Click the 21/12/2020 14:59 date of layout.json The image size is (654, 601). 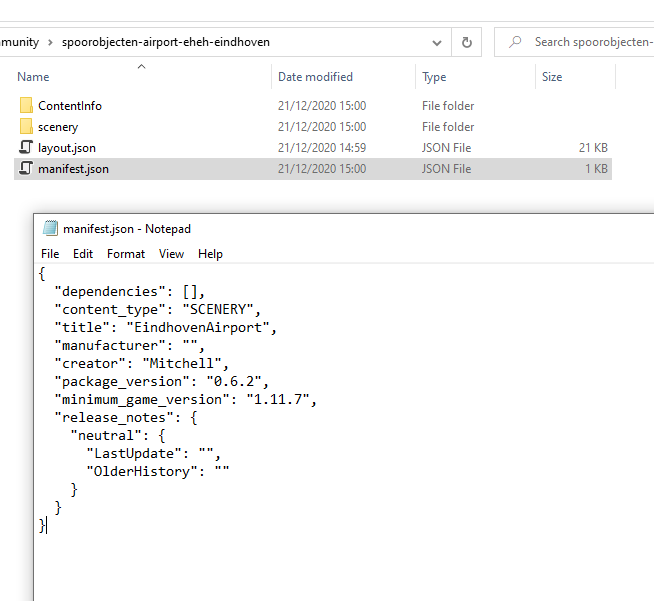click(322, 148)
